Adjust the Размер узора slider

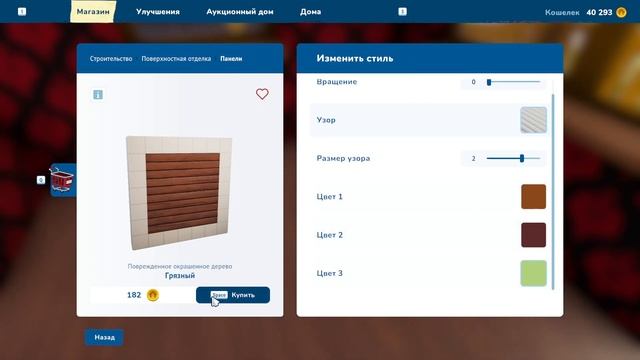(513, 158)
